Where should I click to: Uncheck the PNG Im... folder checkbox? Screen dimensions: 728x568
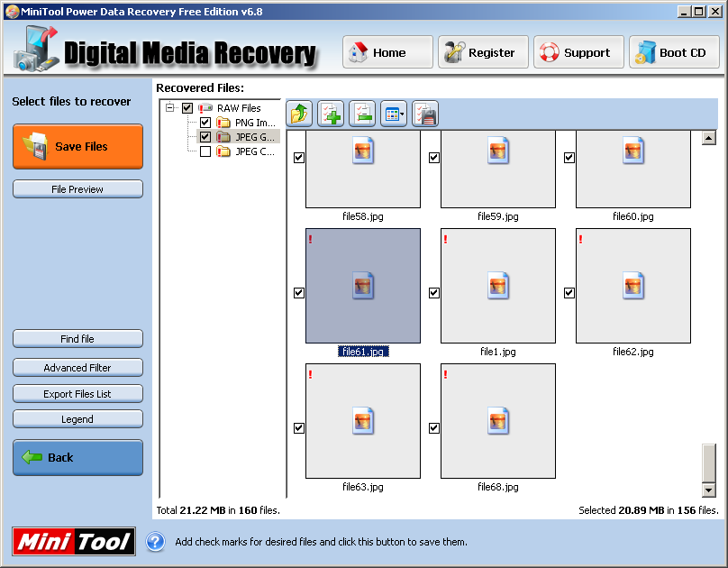tap(205, 123)
